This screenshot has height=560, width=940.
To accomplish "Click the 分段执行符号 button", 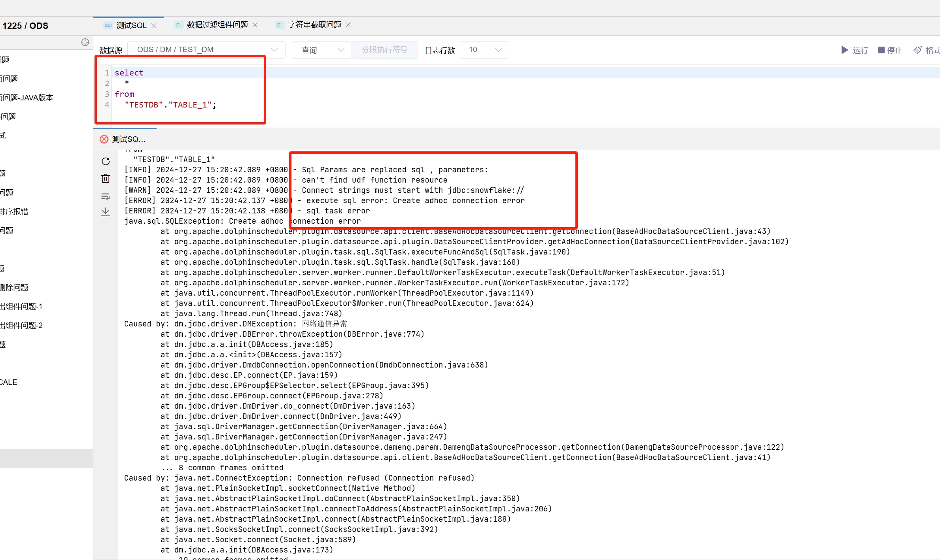I will coord(384,50).
